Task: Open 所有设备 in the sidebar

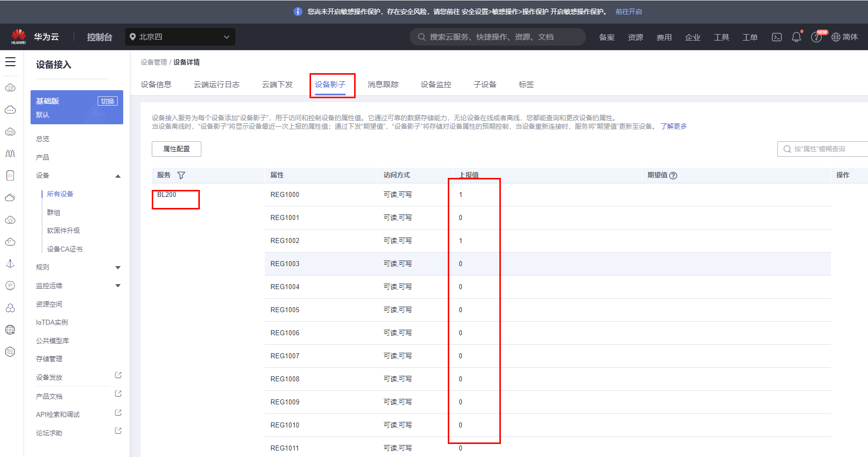Action: tap(60, 194)
